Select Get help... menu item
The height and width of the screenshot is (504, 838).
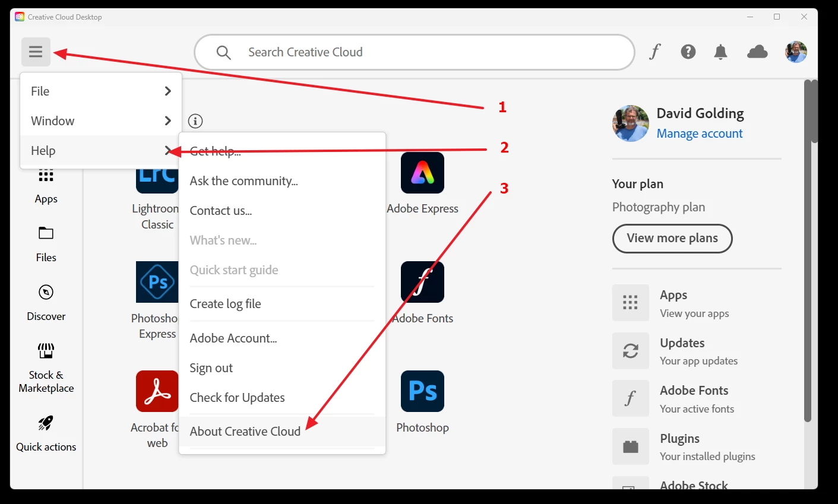coord(282,151)
